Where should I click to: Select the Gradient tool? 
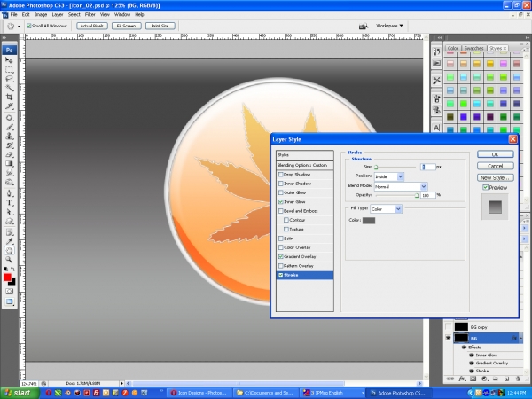(9, 164)
